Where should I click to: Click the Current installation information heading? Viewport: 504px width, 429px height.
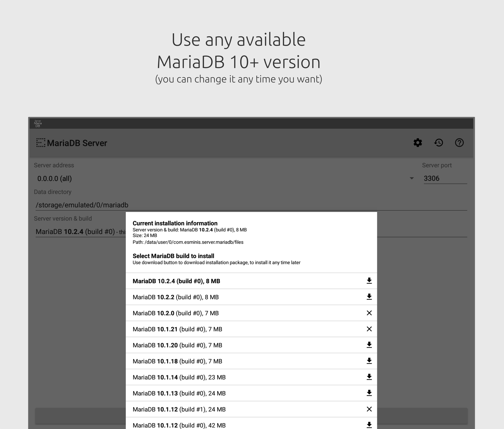coord(175,223)
